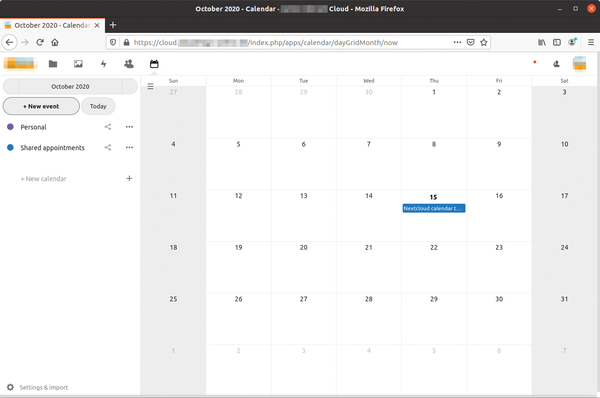
Task: Go forward in Firefox
Action: coord(25,42)
